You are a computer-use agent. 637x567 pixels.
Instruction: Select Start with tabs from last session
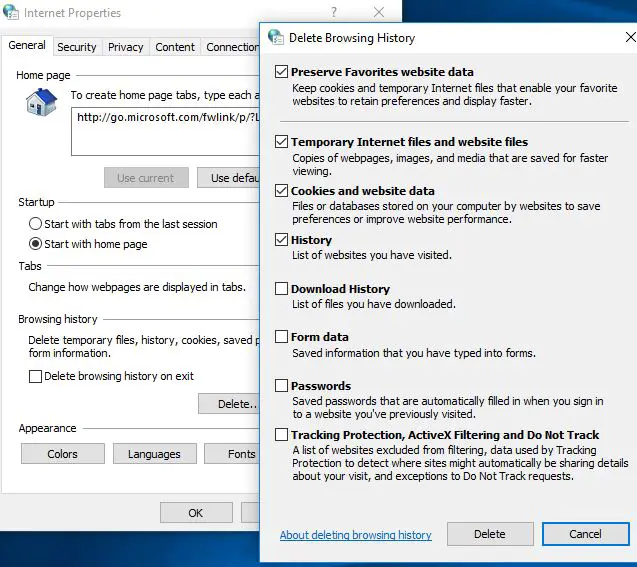pos(36,224)
